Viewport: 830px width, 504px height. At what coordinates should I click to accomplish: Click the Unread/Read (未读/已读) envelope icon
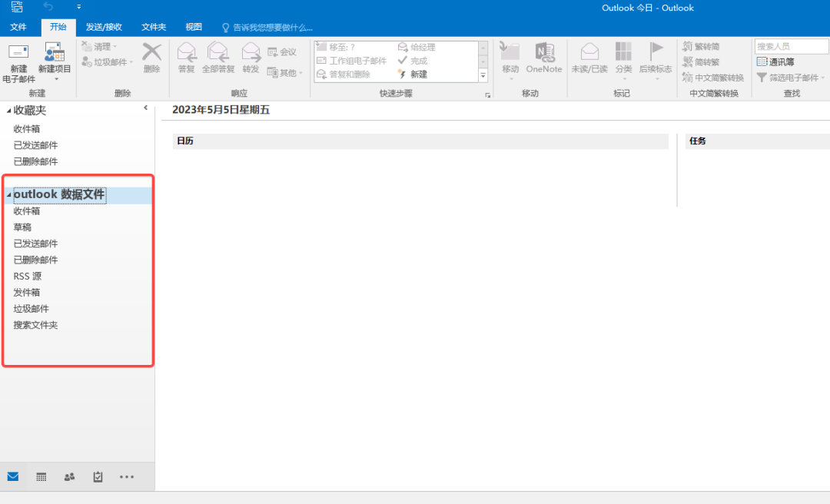(x=589, y=51)
